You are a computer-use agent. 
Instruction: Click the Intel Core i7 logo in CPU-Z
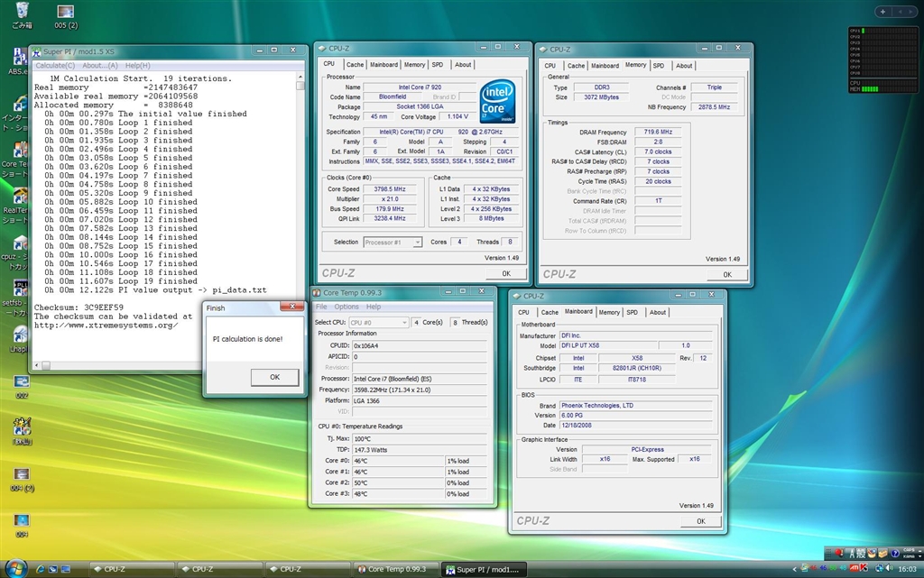[497, 99]
